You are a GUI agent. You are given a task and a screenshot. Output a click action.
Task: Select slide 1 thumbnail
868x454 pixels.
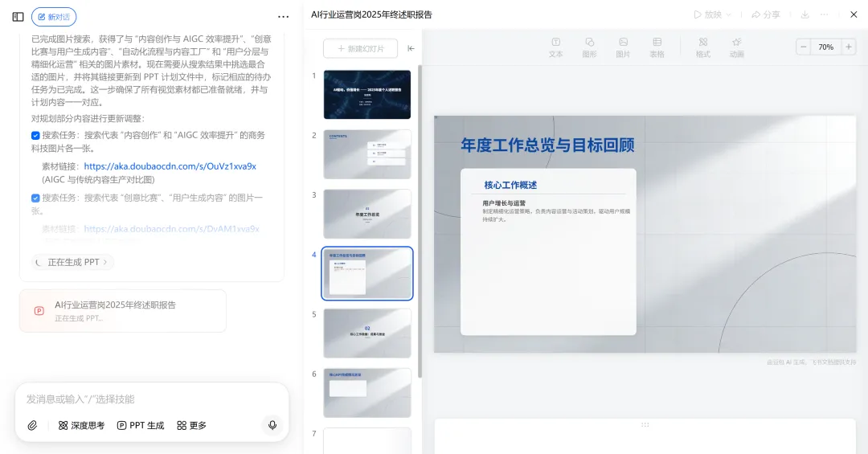pos(367,94)
